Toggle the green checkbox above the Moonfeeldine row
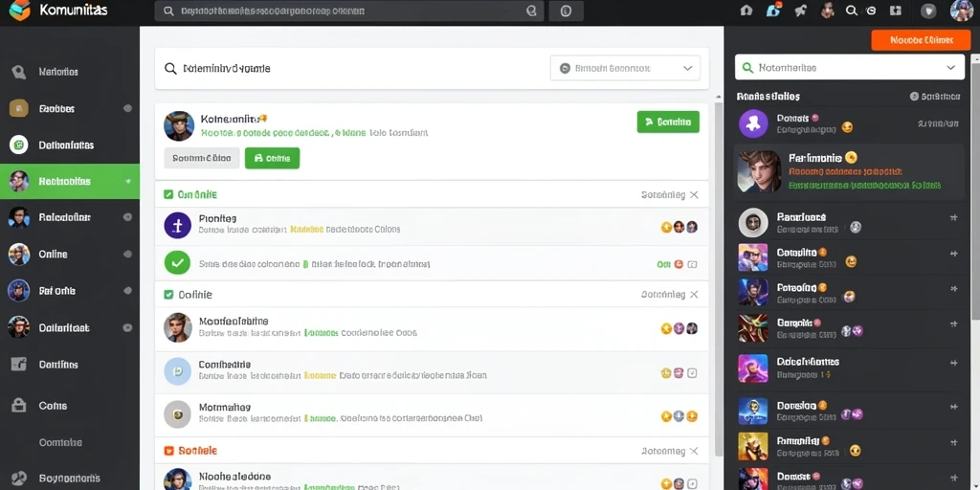Screen dimensions: 980x490 [x=168, y=294]
